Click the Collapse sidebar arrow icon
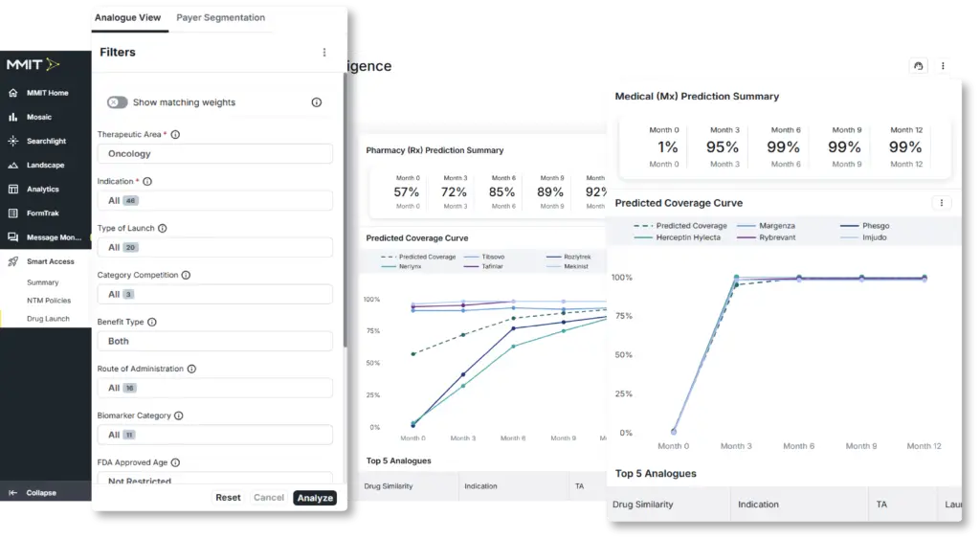 coord(12,493)
